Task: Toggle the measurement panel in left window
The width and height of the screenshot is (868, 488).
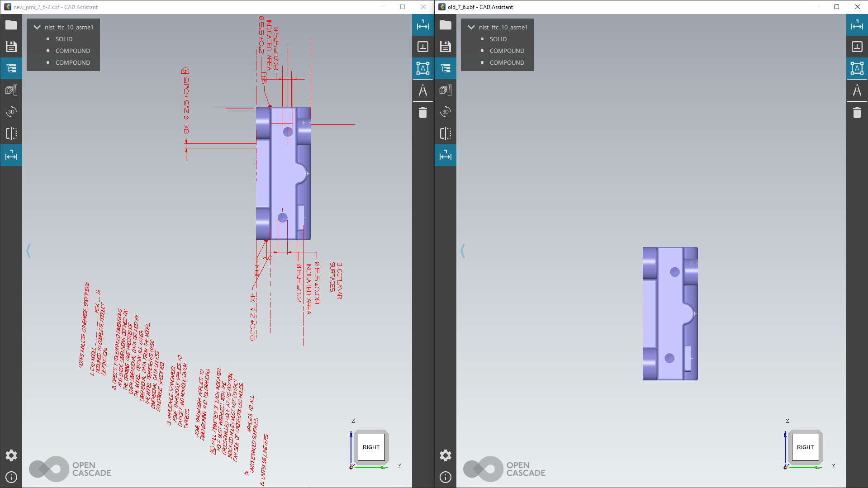Action: (x=11, y=156)
